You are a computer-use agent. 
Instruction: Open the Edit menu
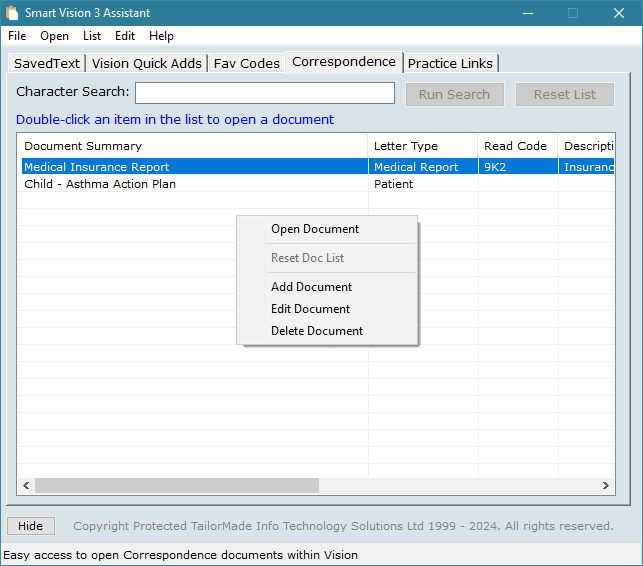pyautogui.click(x=125, y=36)
